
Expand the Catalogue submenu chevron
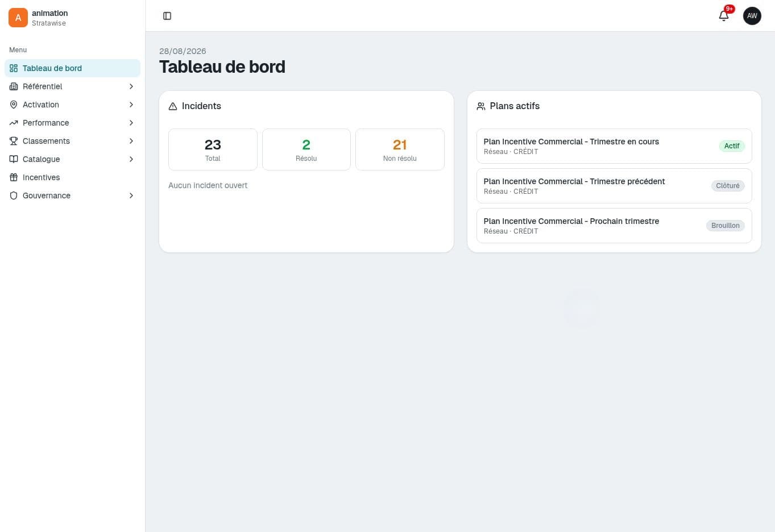(131, 159)
